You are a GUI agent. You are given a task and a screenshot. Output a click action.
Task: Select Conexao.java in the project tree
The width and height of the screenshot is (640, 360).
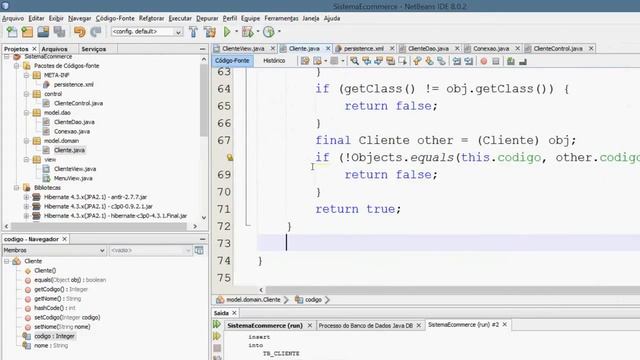(x=72, y=131)
